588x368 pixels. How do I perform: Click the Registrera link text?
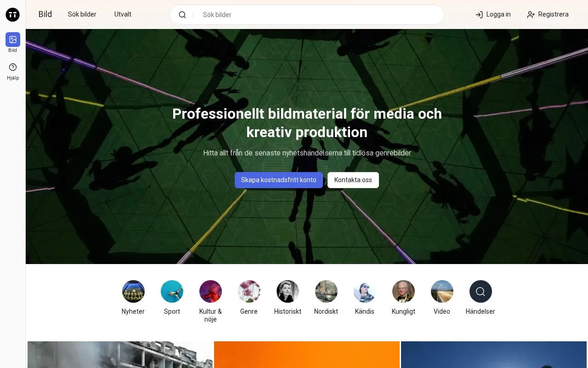coord(554,14)
